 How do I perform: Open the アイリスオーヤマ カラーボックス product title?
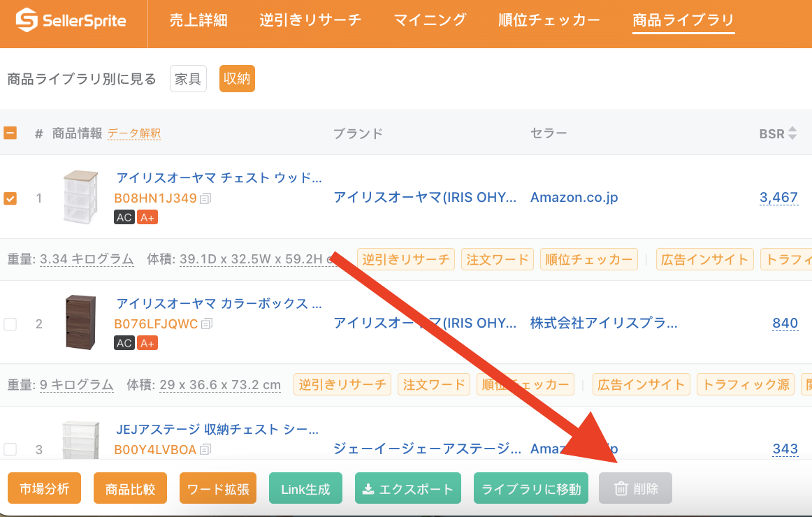[219, 303]
